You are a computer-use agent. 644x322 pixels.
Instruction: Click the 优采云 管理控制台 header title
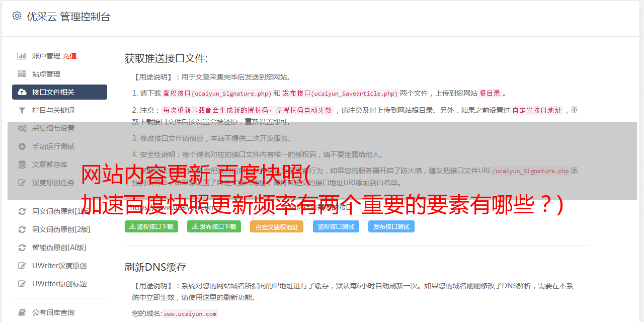(x=68, y=17)
